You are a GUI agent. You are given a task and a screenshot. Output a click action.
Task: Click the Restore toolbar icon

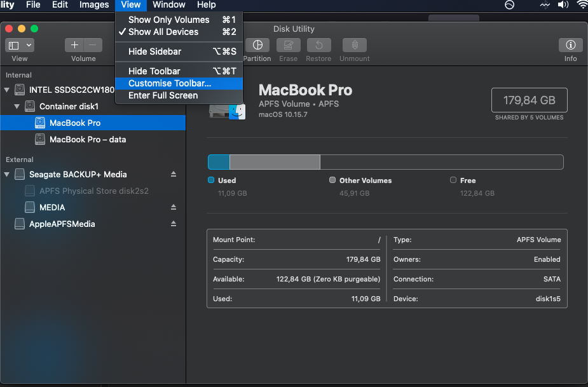tap(318, 45)
